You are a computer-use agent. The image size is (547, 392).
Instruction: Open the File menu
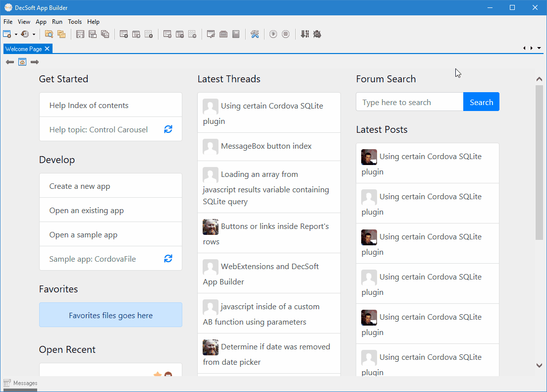7,22
